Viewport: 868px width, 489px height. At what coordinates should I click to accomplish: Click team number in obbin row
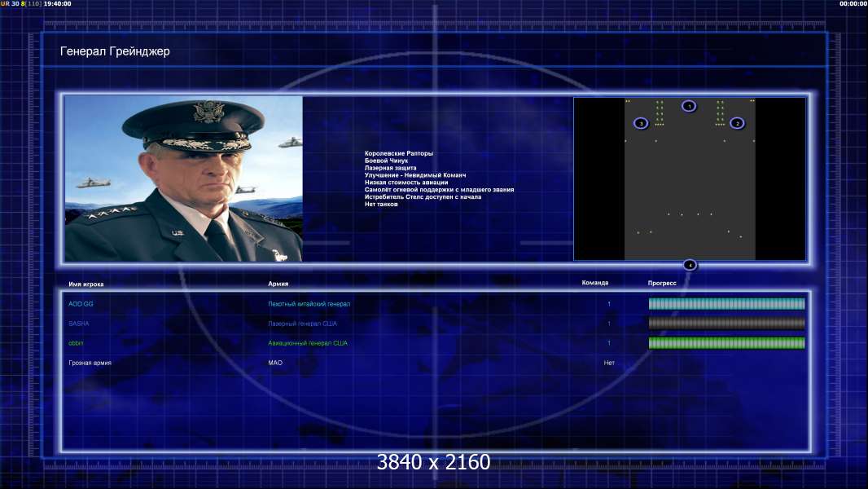(x=609, y=343)
